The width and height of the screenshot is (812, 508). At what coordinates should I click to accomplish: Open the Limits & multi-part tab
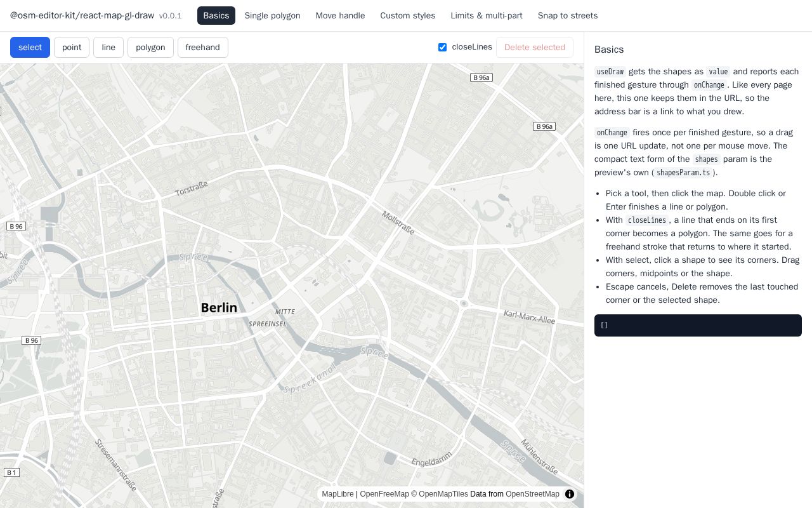[487, 15]
